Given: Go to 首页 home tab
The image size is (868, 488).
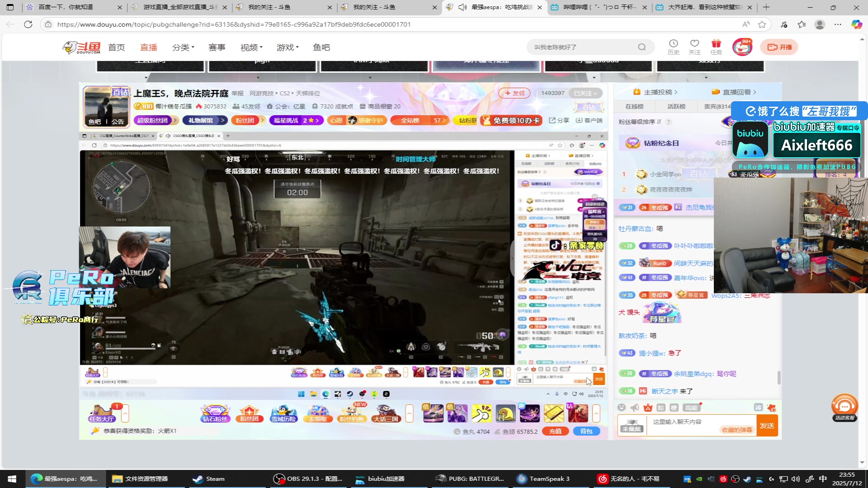Looking at the screenshot, I should coord(116,47).
